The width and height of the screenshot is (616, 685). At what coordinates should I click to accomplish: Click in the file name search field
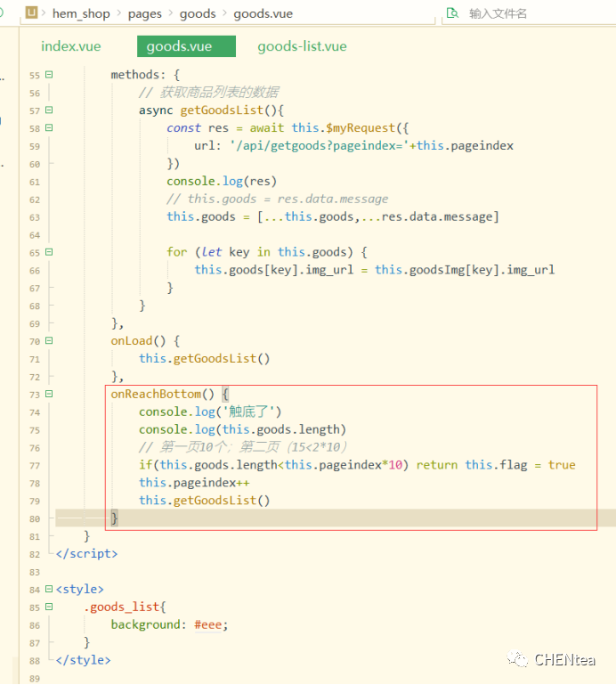pos(534,14)
